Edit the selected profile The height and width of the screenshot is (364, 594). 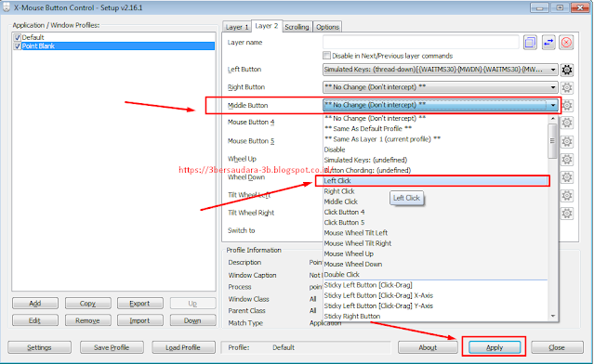[34, 320]
